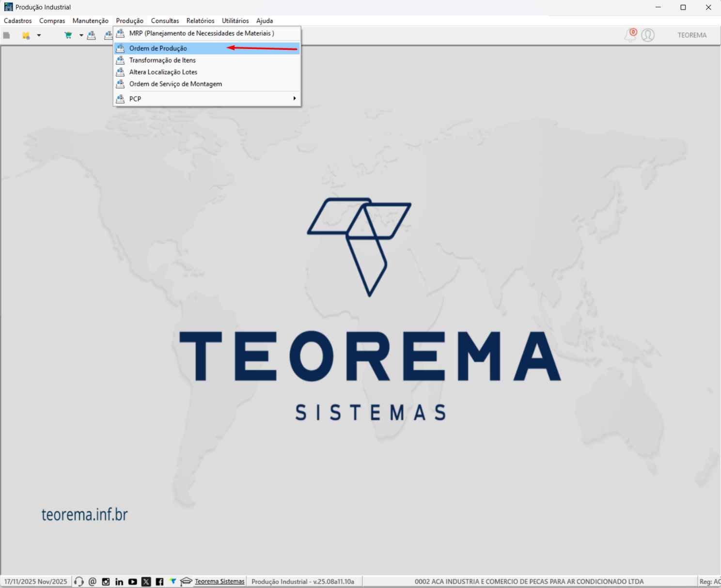The height and width of the screenshot is (588, 721).
Task: Select Ordem de Produção menu entry
Action: (x=207, y=48)
